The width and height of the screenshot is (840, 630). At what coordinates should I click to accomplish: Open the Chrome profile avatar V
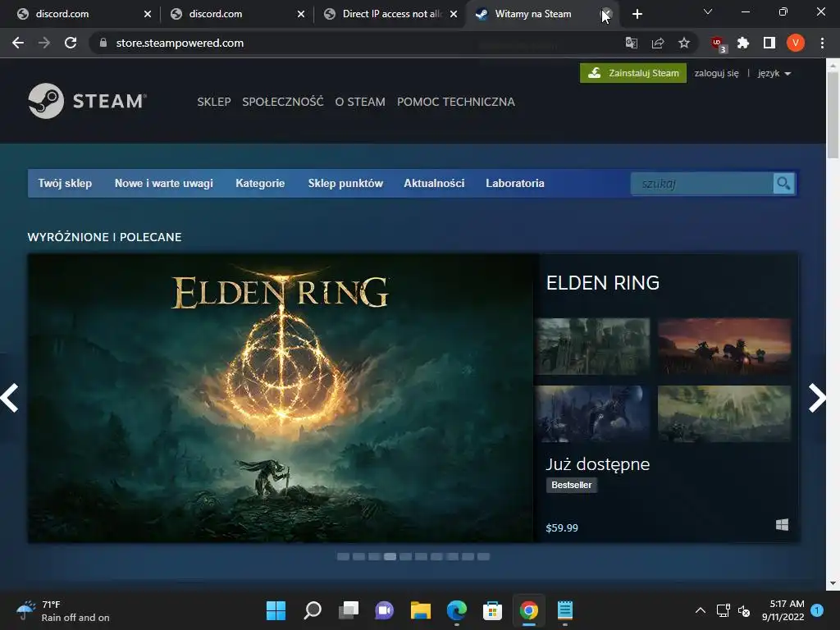point(796,43)
